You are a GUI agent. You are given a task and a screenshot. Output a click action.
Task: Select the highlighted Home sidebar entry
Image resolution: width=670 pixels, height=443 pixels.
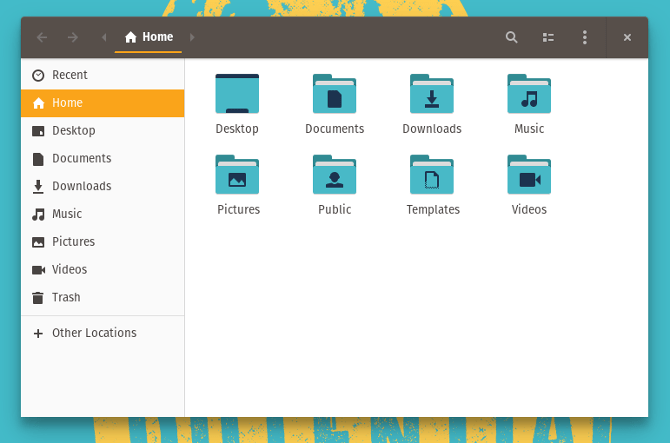tap(103, 103)
